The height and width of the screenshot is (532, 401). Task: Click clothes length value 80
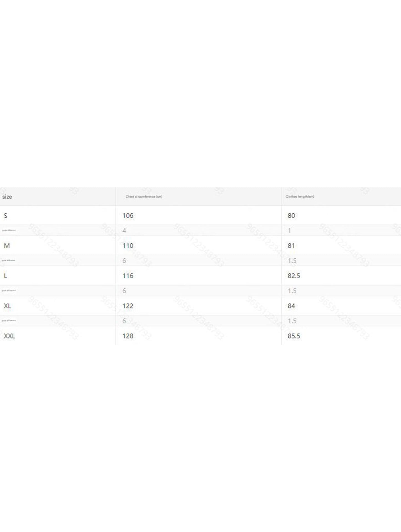click(291, 216)
